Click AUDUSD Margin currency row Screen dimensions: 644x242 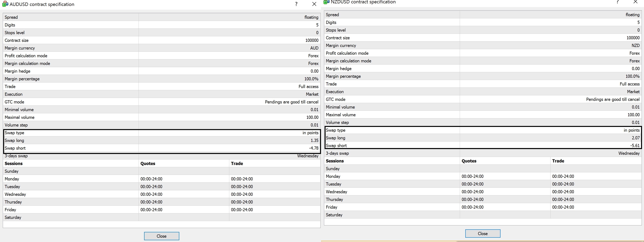(20, 48)
